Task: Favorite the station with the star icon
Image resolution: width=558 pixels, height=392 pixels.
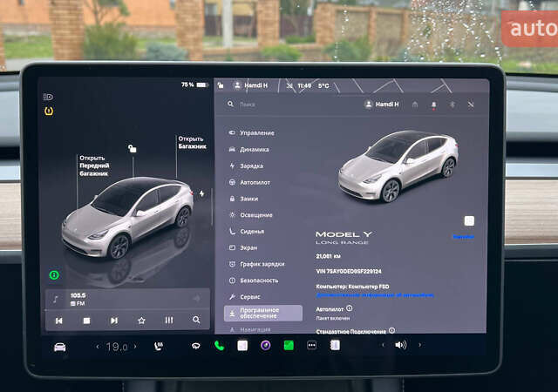Action: [141, 321]
